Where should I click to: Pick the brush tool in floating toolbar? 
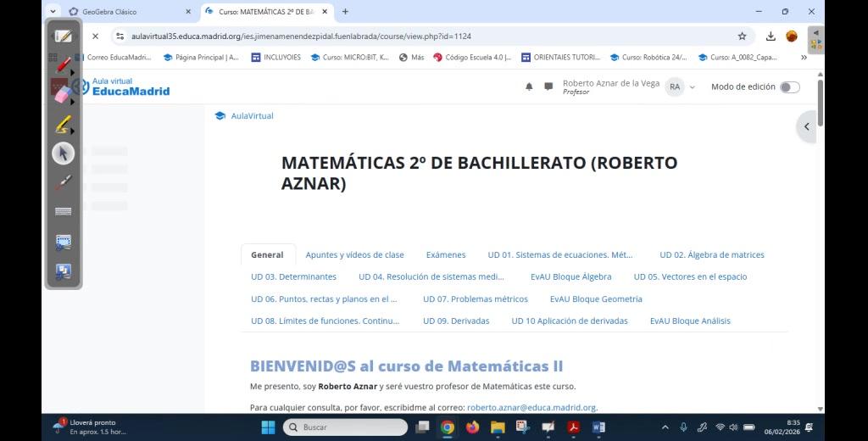(x=63, y=182)
